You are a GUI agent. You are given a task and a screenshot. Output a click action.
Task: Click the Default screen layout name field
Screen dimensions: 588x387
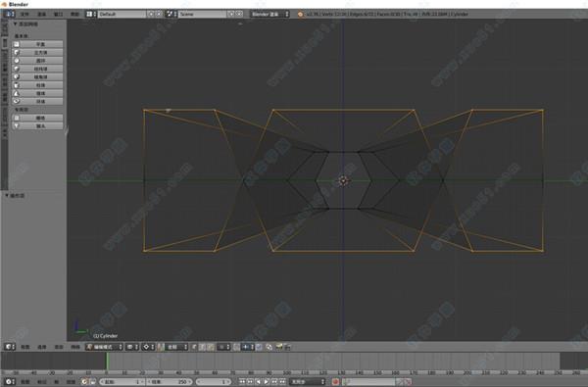pyautogui.click(x=122, y=14)
